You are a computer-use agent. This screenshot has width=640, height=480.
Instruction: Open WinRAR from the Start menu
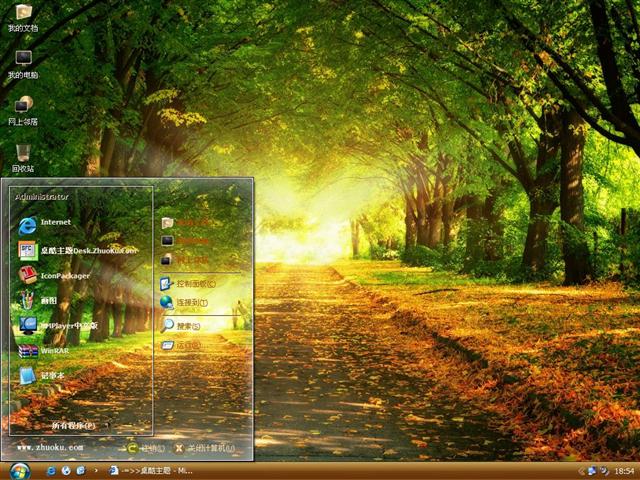(x=43, y=351)
